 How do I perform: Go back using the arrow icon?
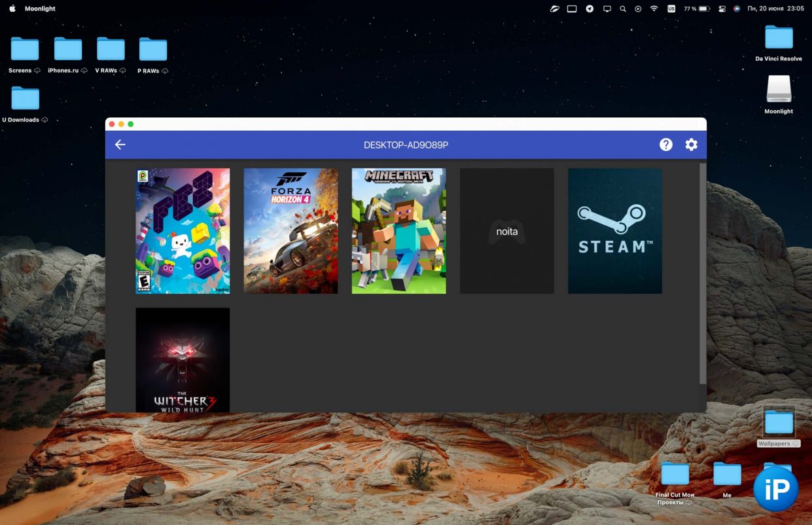pos(120,145)
